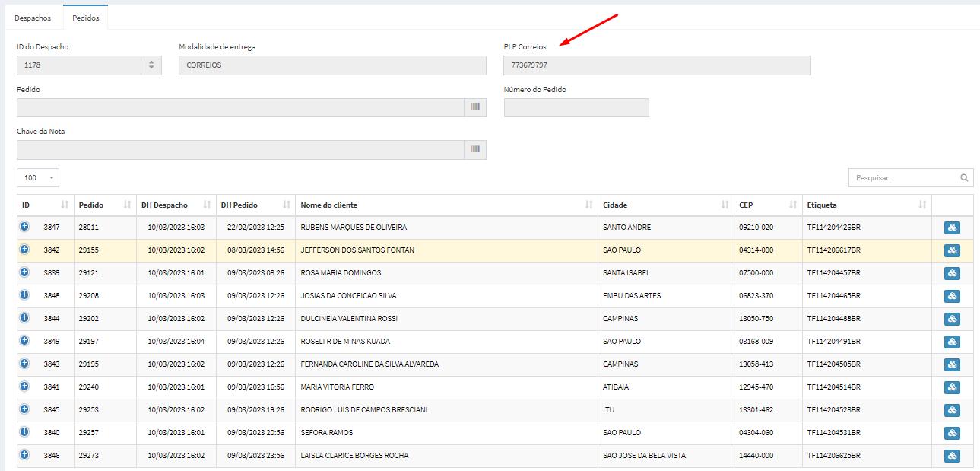Screen dimensions: 980x471
Task: Expand row with ID 3849
Action: coord(24,341)
